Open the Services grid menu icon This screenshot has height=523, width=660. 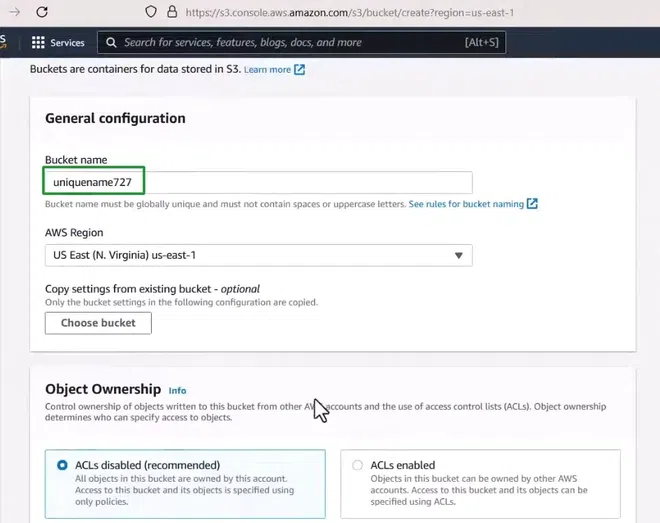pyautogui.click(x=38, y=42)
